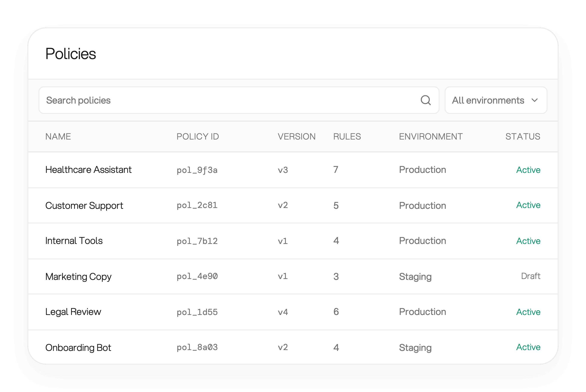The height and width of the screenshot is (392, 586).
Task: Click Production in Customer Support row
Action: [422, 205]
